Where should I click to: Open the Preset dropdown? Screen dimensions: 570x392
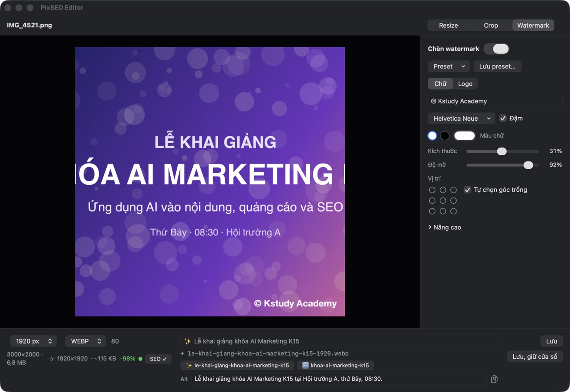pyautogui.click(x=449, y=66)
